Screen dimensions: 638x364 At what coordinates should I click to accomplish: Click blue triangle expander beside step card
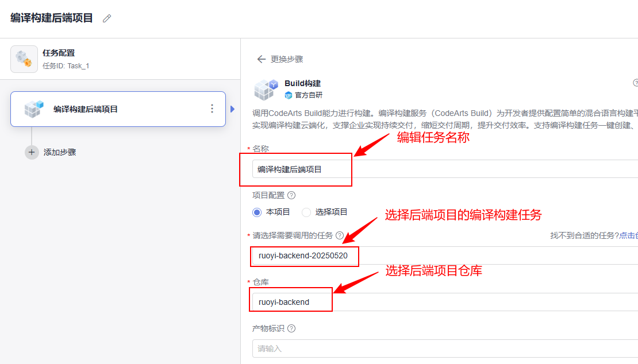click(232, 109)
